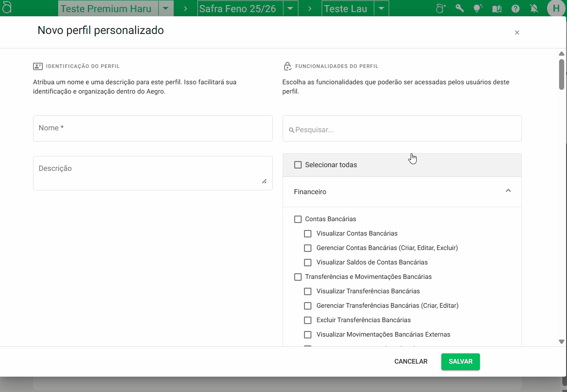Open the help question mark icon
The image size is (567, 392).
pos(515,8)
